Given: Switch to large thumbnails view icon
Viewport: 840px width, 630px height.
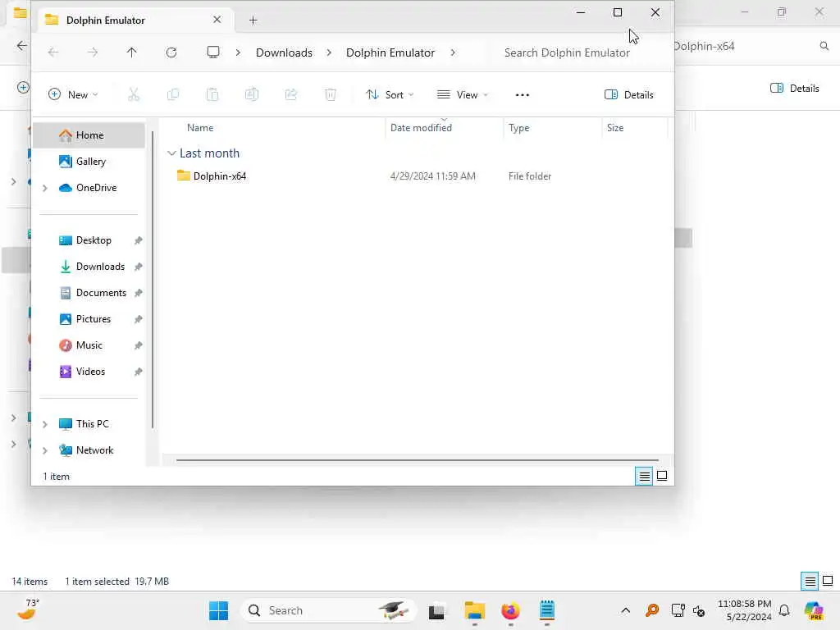Looking at the screenshot, I should [x=662, y=476].
